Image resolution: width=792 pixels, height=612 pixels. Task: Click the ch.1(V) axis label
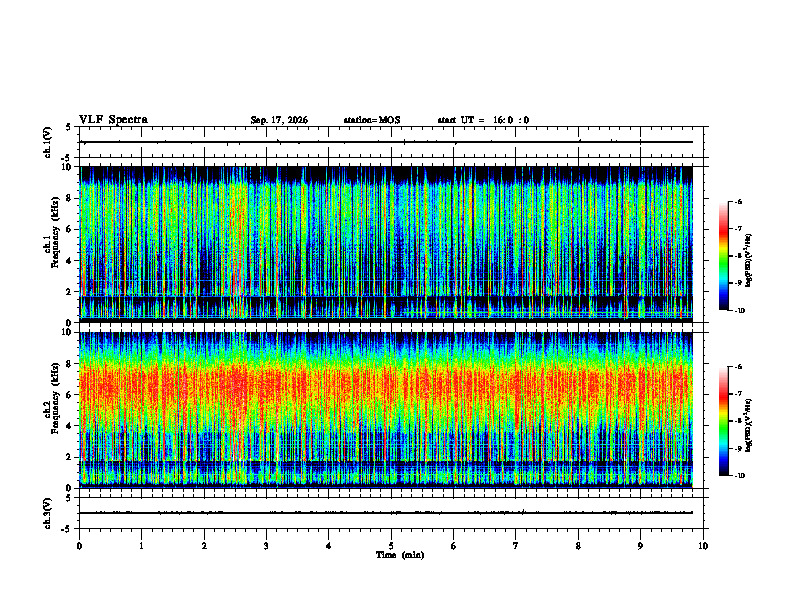[x=48, y=142]
